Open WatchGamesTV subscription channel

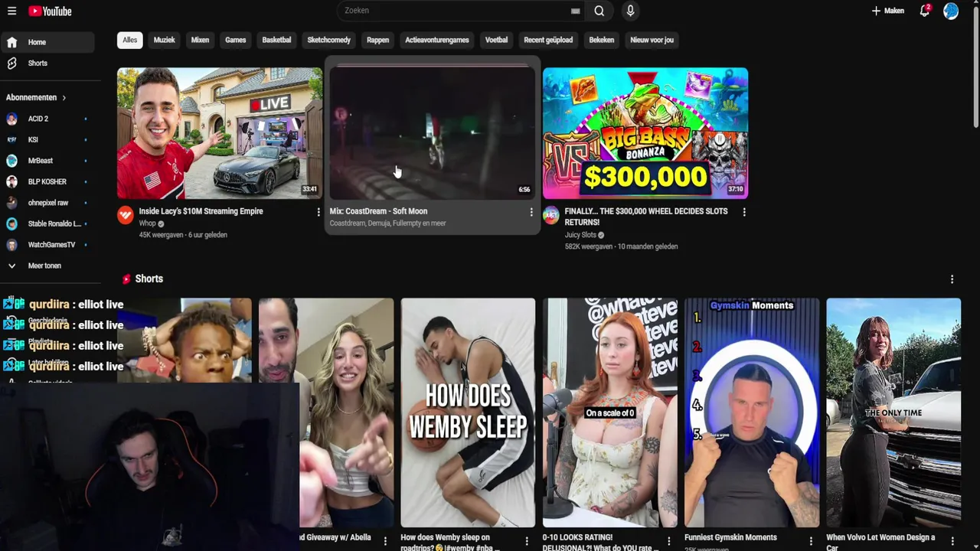pyautogui.click(x=47, y=244)
